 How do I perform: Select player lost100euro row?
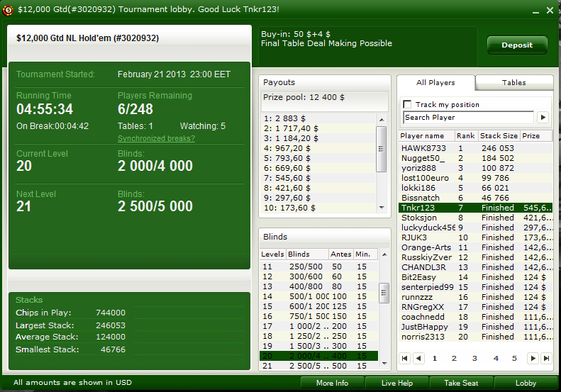476,178
